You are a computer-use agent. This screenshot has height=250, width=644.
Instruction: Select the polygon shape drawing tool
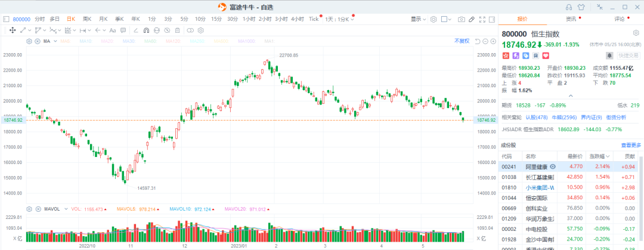pos(38,30)
